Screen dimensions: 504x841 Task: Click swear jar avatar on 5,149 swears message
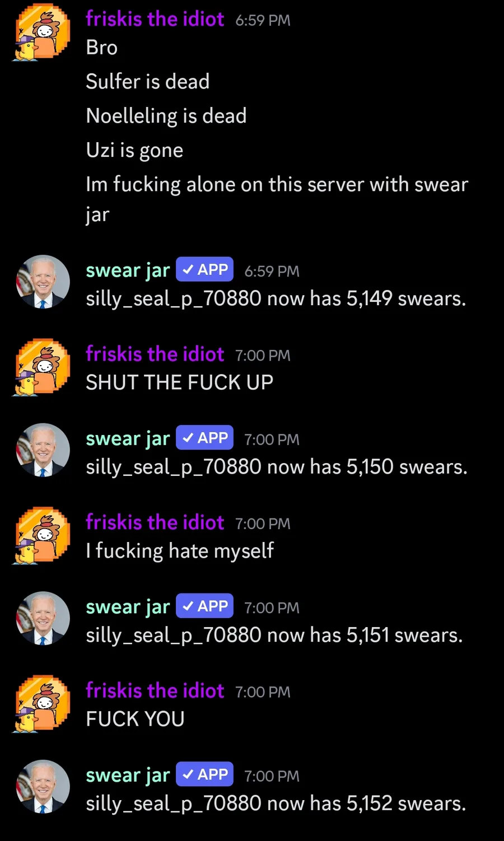point(43,282)
